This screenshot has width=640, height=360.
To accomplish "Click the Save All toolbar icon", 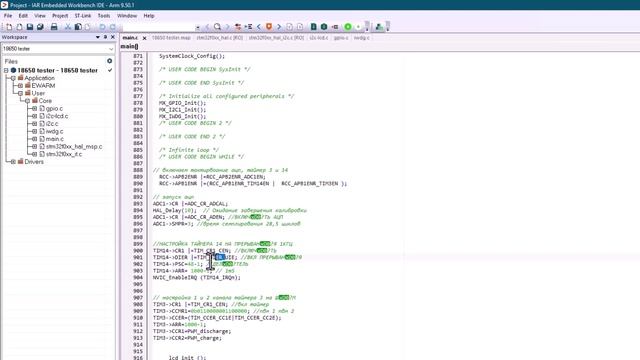I will click(40, 27).
